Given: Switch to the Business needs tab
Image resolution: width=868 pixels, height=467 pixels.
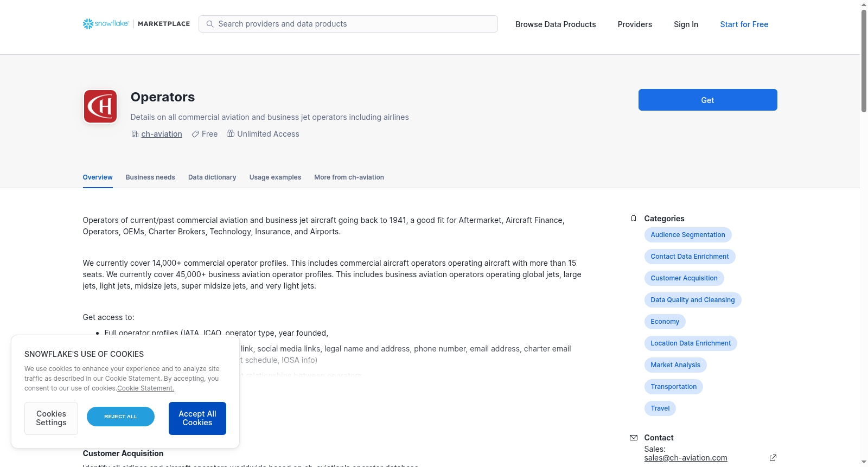Looking at the screenshot, I should 150,177.
